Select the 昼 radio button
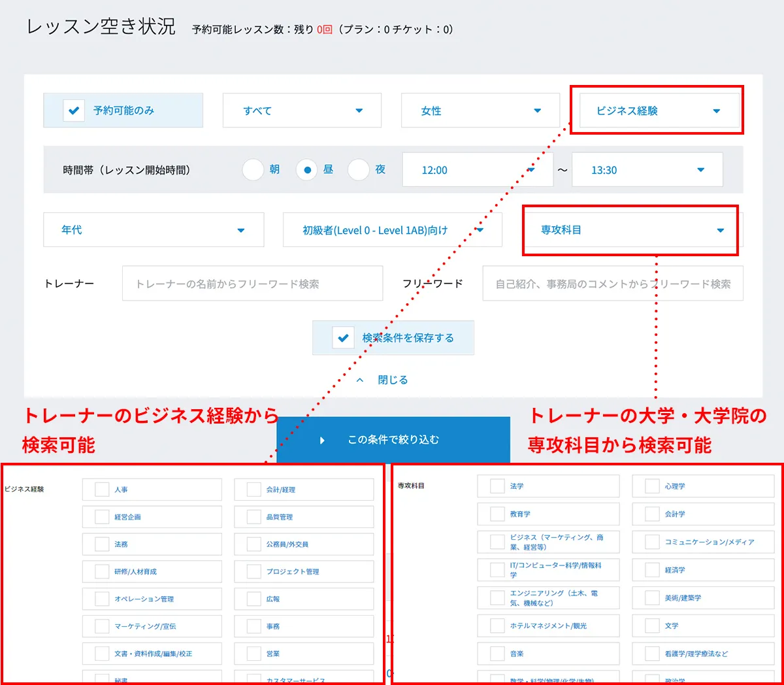 [306, 170]
